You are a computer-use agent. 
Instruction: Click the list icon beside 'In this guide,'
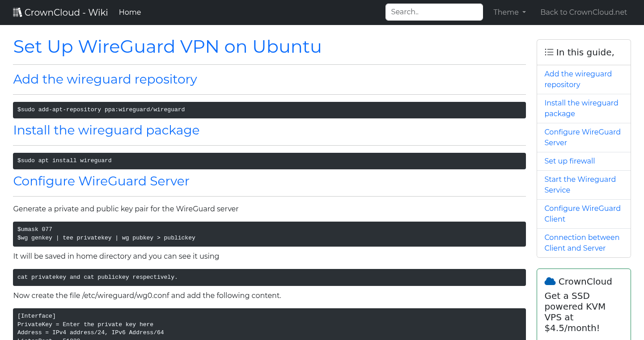coord(549,52)
